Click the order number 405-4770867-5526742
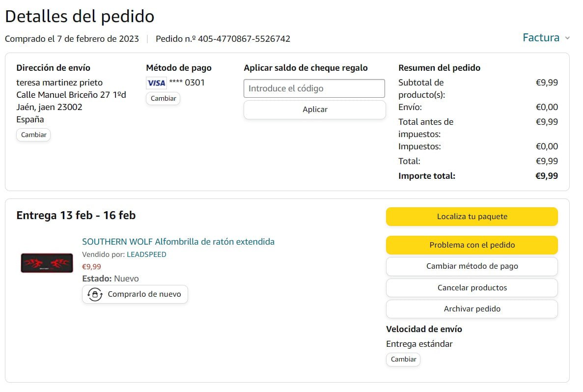Screen dimensions: 583x392 click(x=244, y=39)
